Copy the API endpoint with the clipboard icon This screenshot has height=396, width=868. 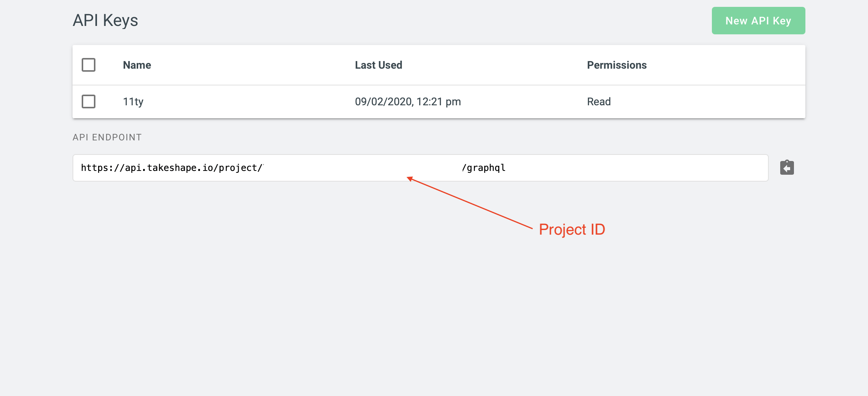787,167
